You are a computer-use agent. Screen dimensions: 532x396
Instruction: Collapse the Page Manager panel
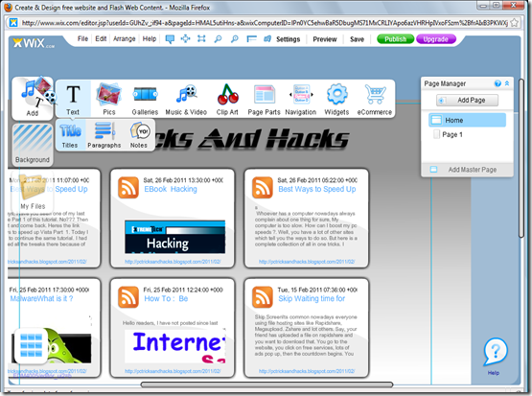507,83
